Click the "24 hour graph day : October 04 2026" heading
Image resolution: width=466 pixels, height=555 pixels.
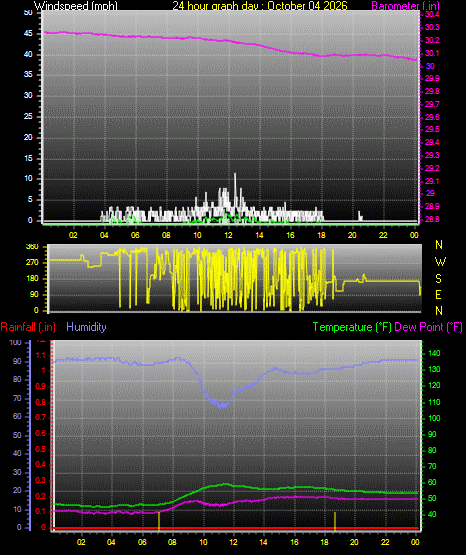coord(260,5)
